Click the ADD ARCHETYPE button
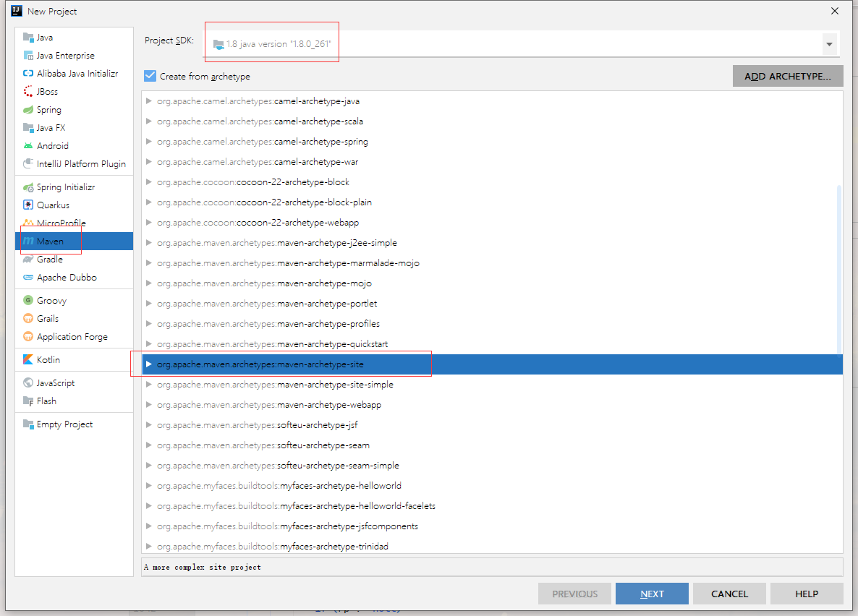The image size is (858, 616). [787, 76]
